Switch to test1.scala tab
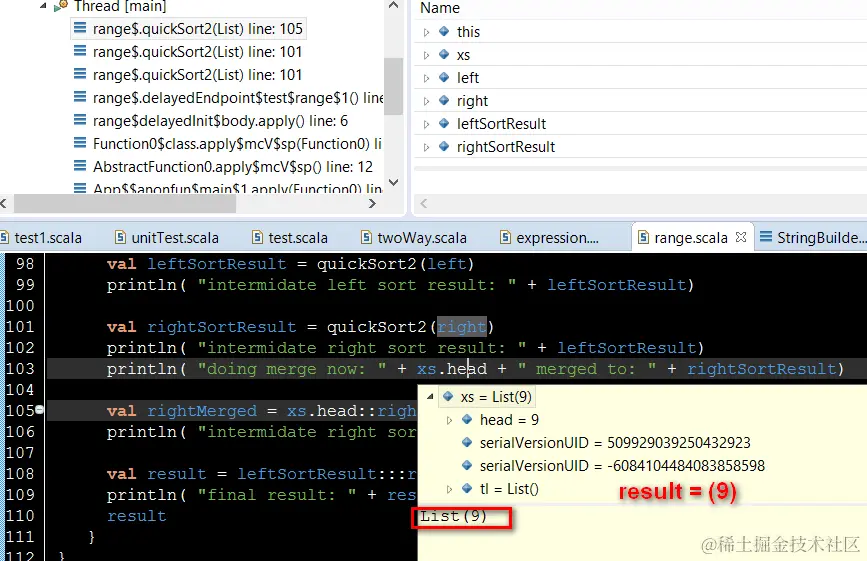This screenshot has width=867, height=561. [41, 238]
